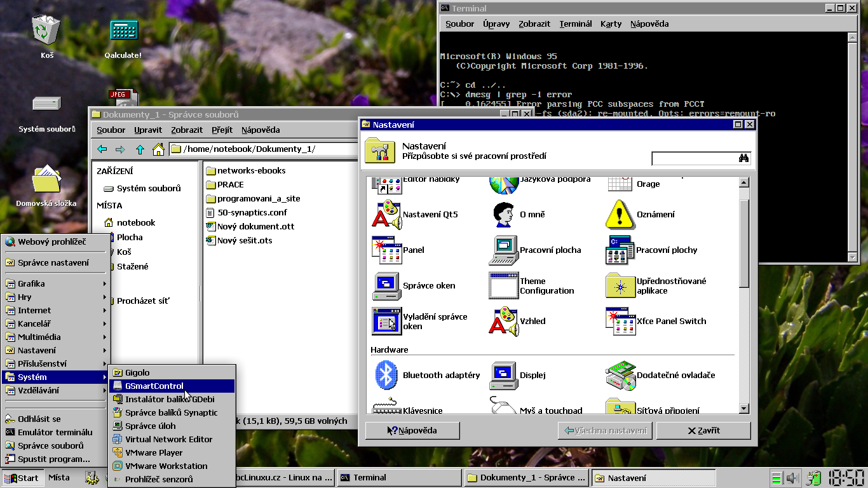Open Prohlížeč senzorů menu entry

coord(172,479)
